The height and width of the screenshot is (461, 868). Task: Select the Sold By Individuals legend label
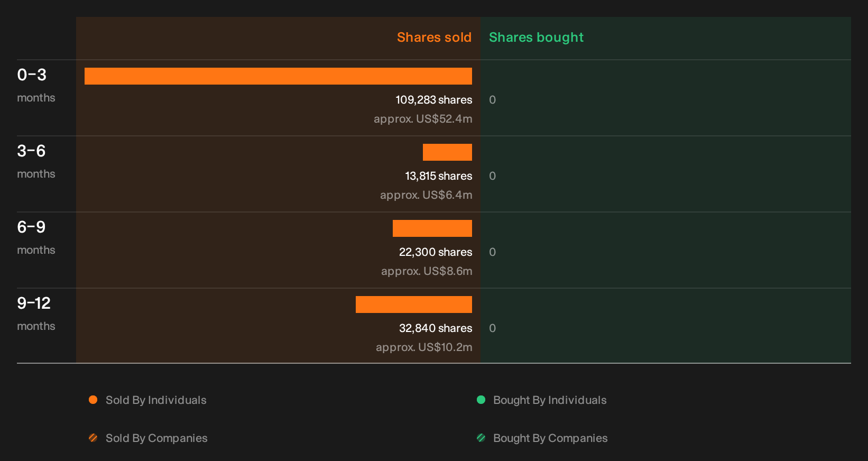156,400
